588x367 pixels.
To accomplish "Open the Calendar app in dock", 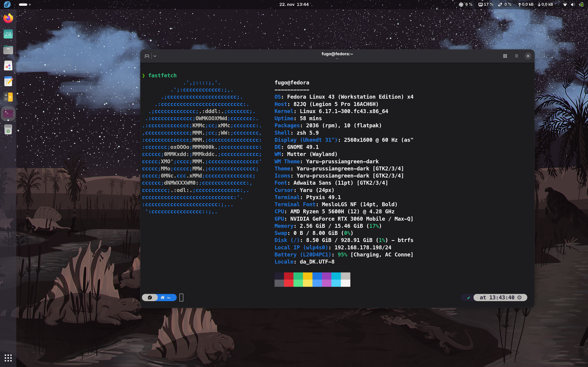I will click(8, 34).
